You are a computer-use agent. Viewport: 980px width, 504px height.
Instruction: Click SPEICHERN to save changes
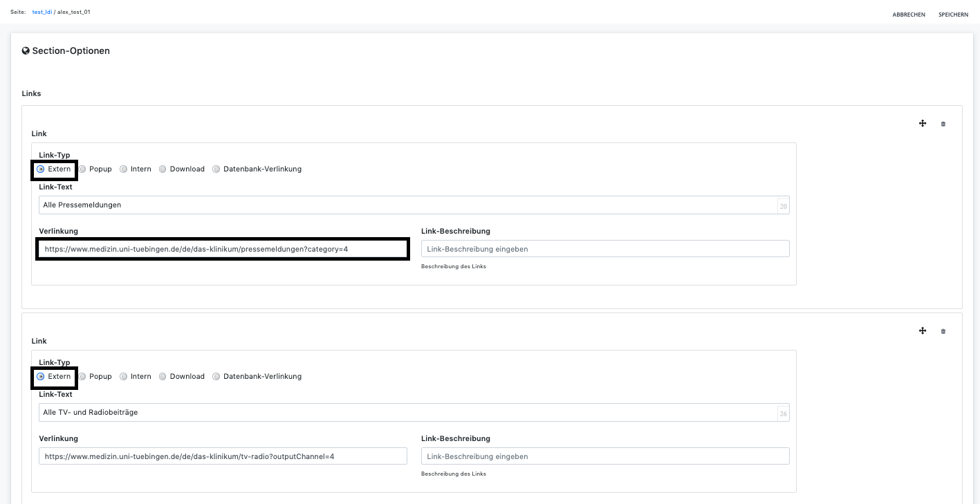pyautogui.click(x=953, y=15)
